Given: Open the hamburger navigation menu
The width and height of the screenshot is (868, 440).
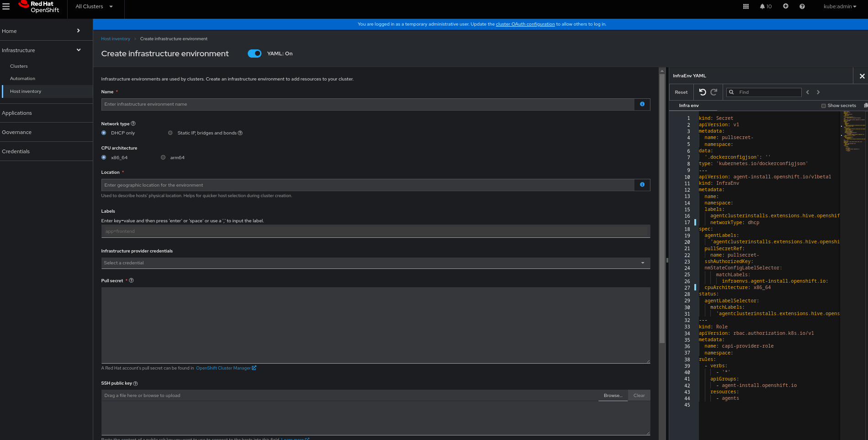Looking at the screenshot, I should (x=6, y=6).
